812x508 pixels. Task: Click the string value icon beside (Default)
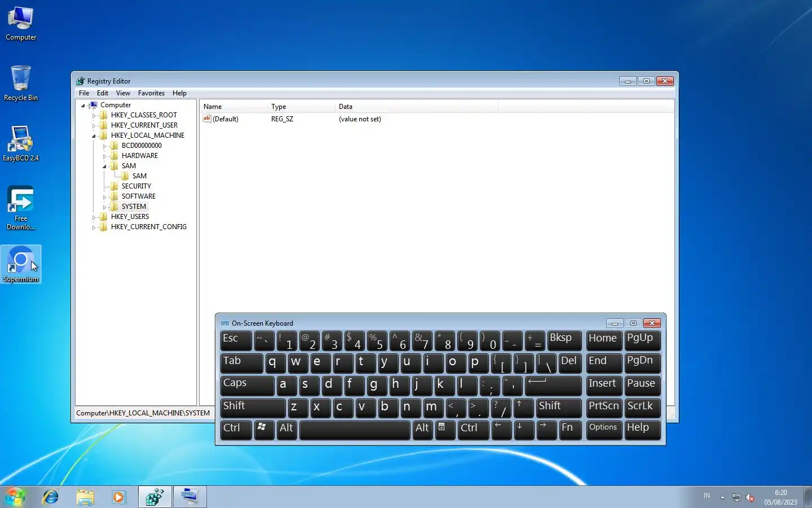click(206, 119)
